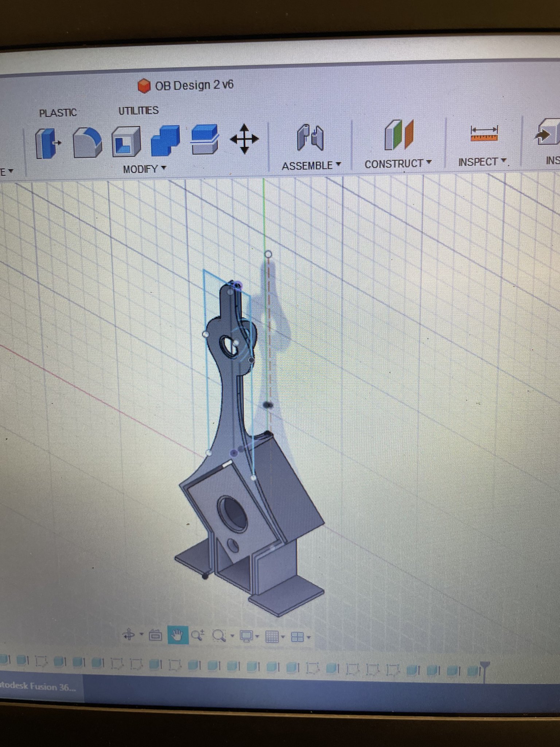This screenshot has height=747, width=560.
Task: Click the Look At navigation icon
Action: 156,635
